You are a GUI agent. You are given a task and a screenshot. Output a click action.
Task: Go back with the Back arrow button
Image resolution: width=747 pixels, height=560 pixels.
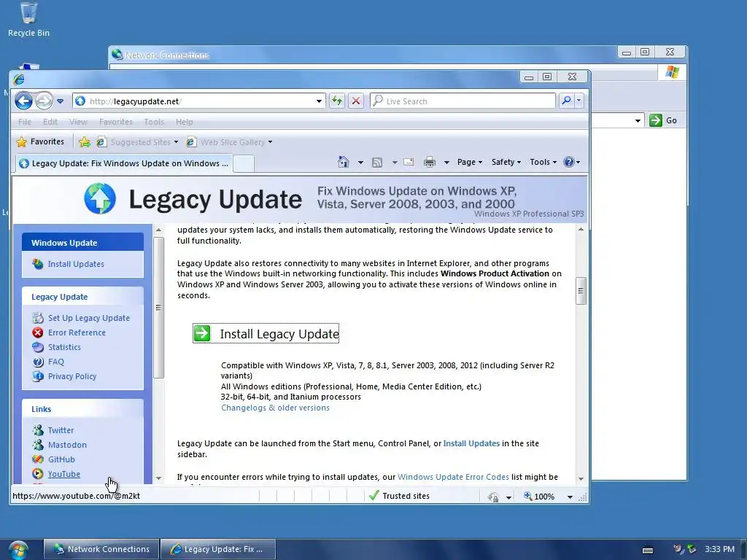pyautogui.click(x=23, y=101)
